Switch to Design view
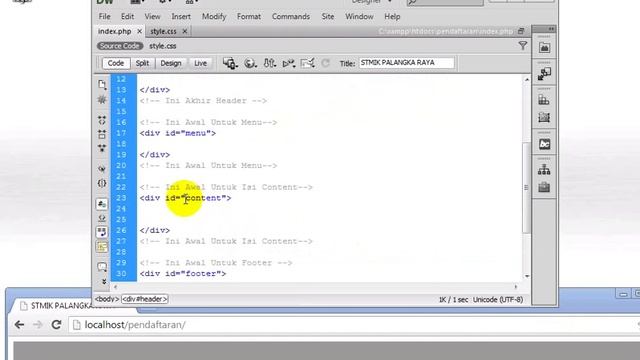This screenshot has height=360, width=640. click(171, 63)
